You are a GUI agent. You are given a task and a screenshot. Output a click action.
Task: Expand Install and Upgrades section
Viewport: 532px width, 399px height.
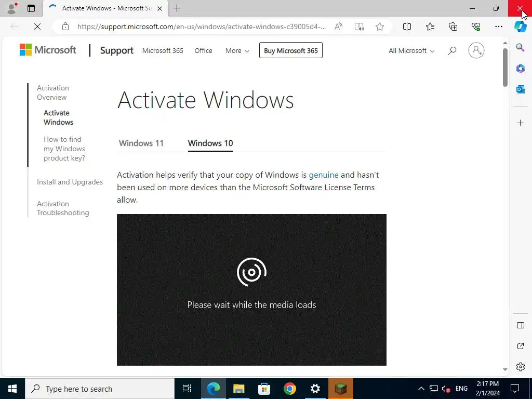pyautogui.click(x=70, y=182)
